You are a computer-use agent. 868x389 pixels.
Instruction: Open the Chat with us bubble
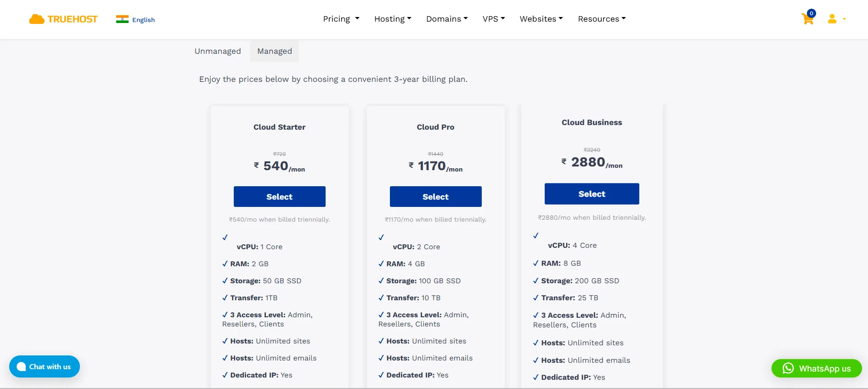coord(45,366)
